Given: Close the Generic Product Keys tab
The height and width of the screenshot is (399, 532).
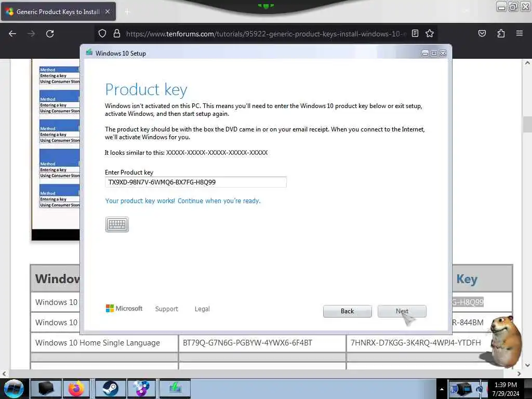Looking at the screenshot, I should click(108, 11).
